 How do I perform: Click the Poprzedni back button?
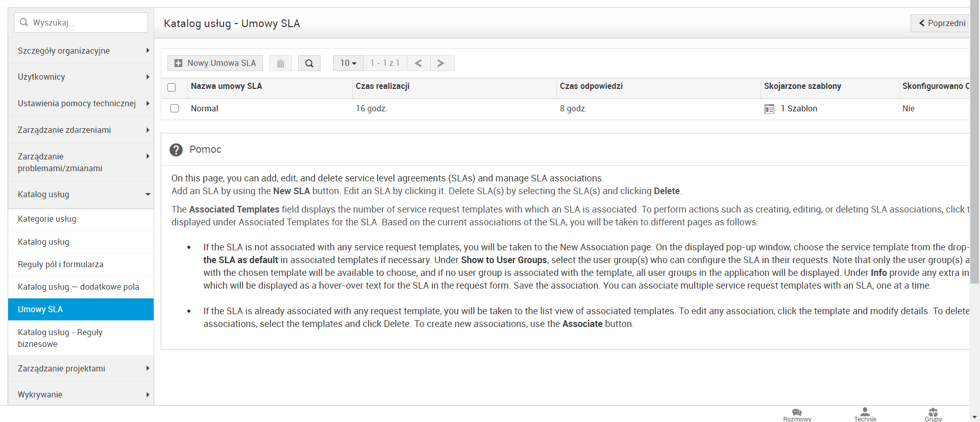[x=941, y=23]
